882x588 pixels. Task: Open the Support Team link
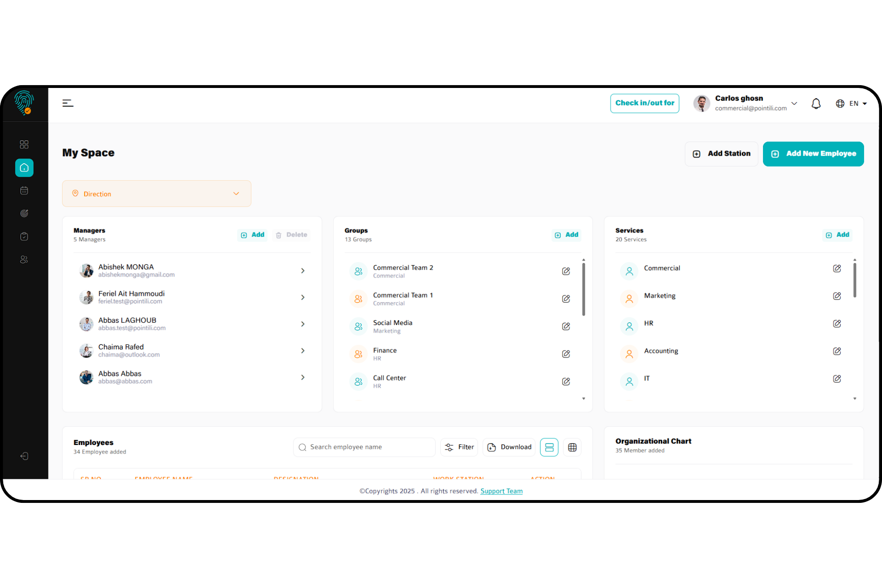click(501, 491)
